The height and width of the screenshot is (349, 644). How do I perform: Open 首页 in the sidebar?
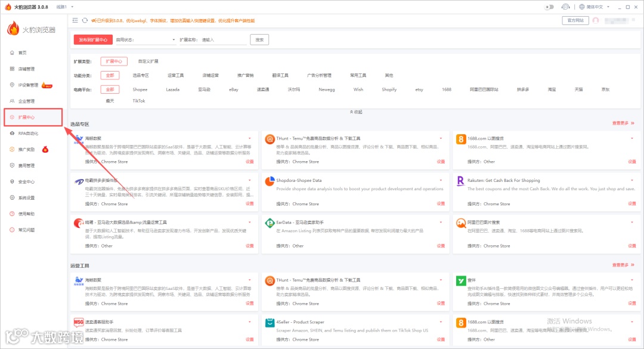(x=22, y=52)
